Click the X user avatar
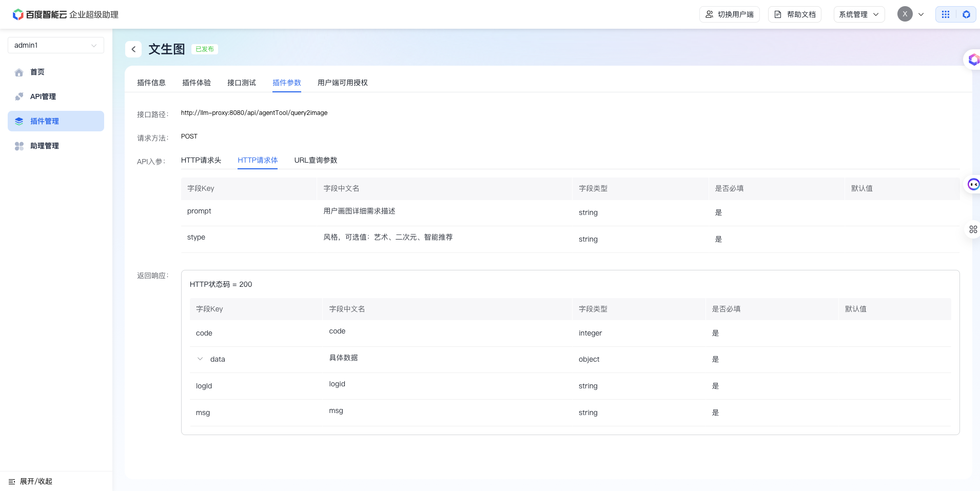The width and height of the screenshot is (980, 491). [905, 14]
